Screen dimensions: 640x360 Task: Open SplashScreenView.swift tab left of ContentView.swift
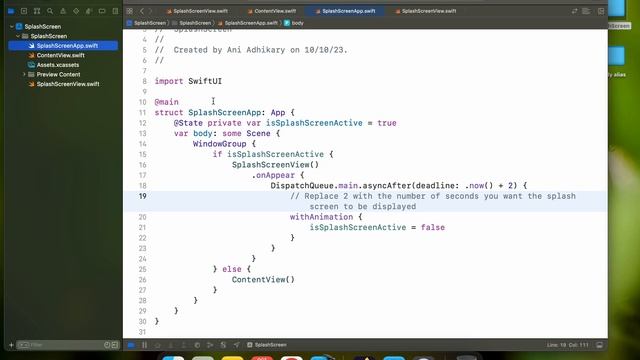click(197, 11)
